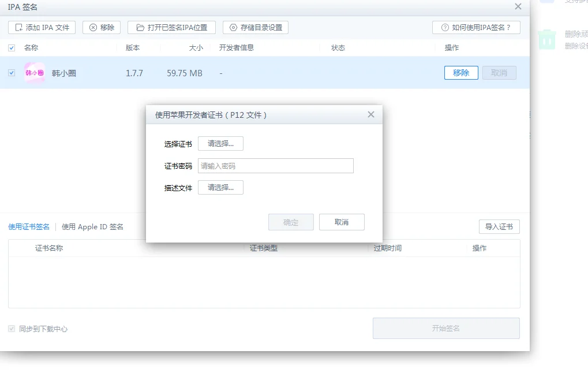
Task: Click the green trash delete icon on the right
Action: (546, 39)
